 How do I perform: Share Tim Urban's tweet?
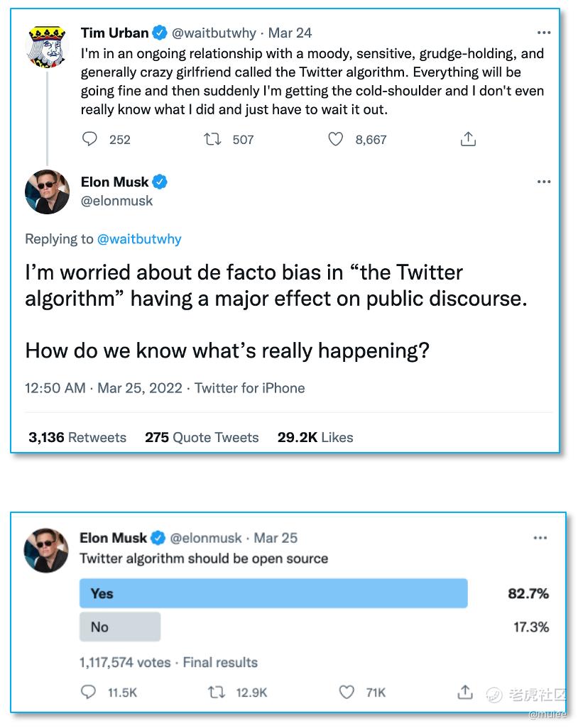pos(468,139)
